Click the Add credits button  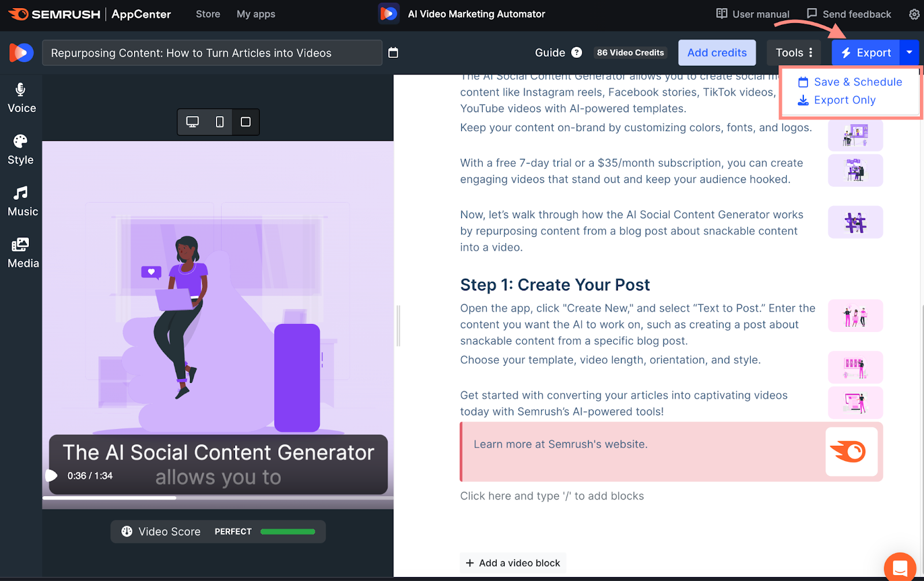tap(717, 52)
